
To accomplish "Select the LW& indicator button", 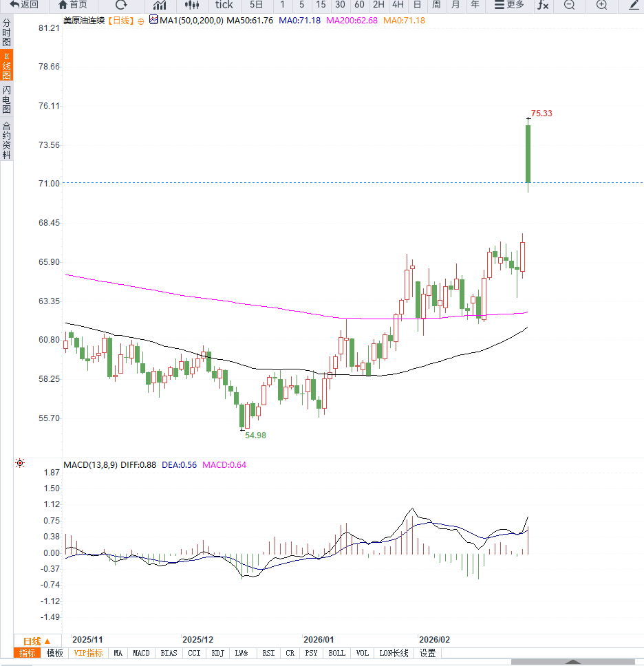I will [x=241, y=653].
